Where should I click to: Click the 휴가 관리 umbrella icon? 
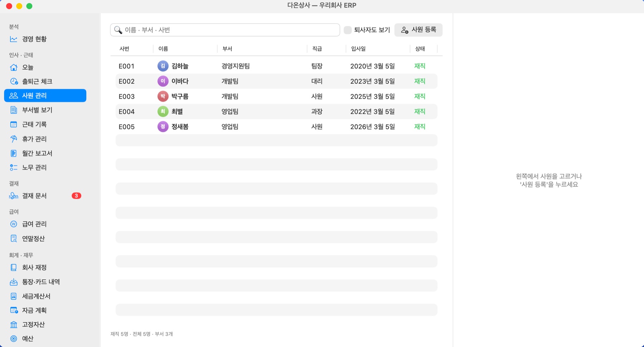[14, 139]
